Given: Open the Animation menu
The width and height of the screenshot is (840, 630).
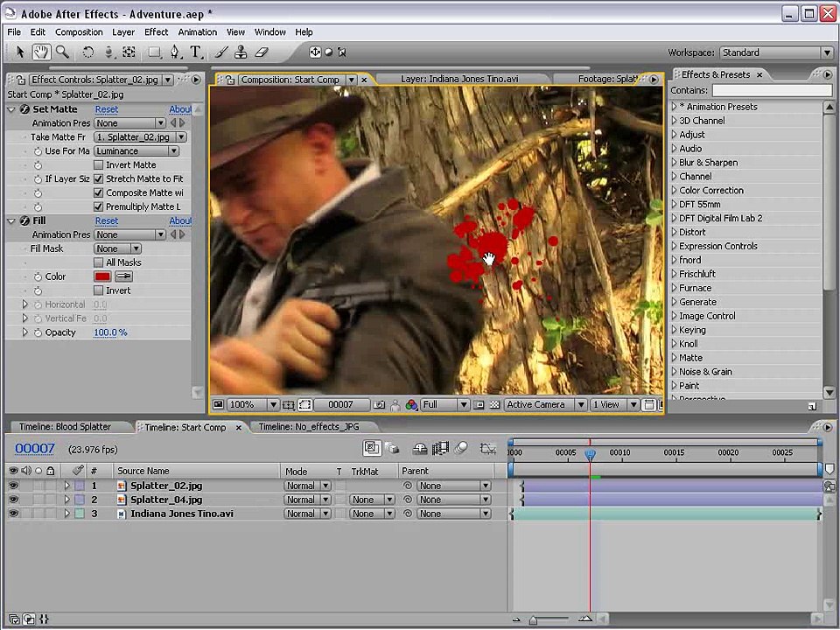Looking at the screenshot, I should (197, 32).
